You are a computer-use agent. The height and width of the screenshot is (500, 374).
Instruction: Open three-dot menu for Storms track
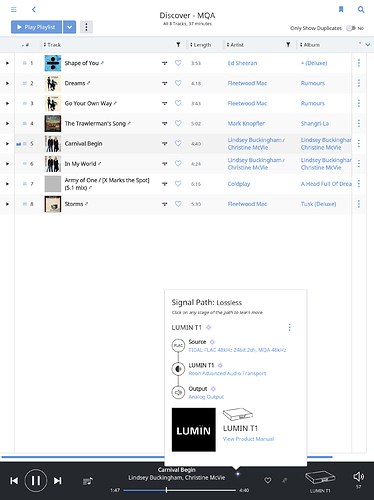(359, 204)
